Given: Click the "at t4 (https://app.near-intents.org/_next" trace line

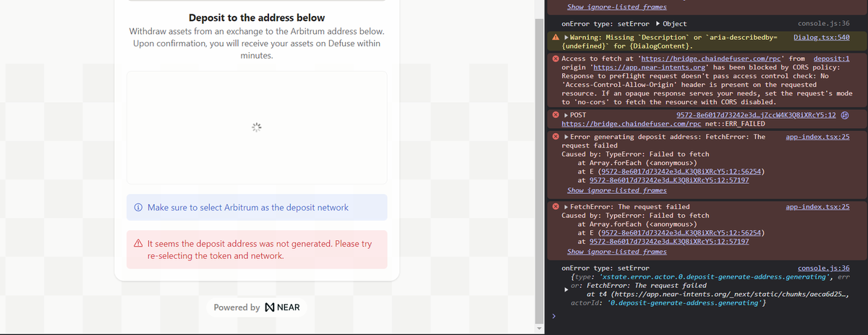Looking at the screenshot, I should pos(717,294).
